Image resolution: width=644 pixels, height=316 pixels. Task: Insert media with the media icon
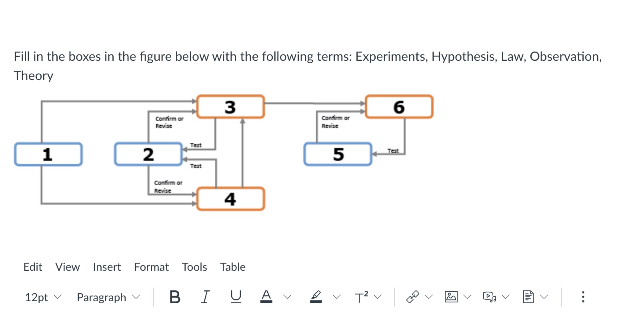tap(490, 297)
